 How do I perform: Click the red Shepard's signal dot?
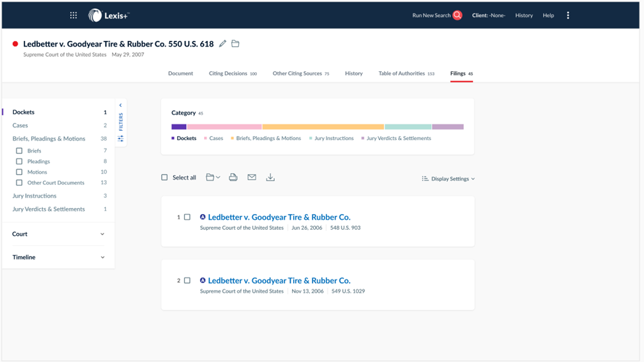[x=15, y=44]
